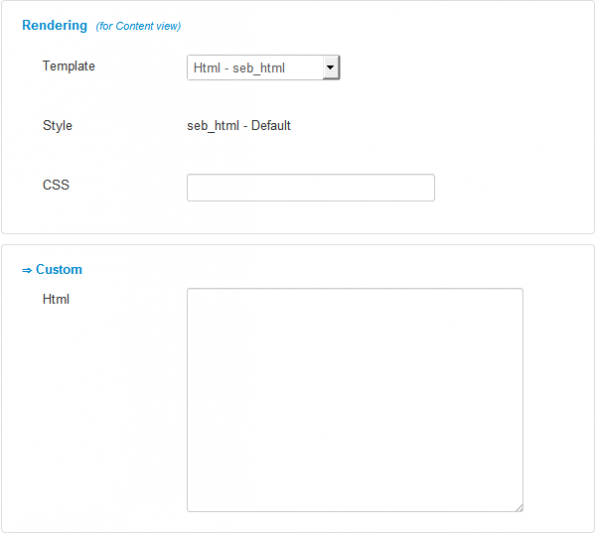
Task: Click the arrow icon before Custom
Action: tap(27, 270)
